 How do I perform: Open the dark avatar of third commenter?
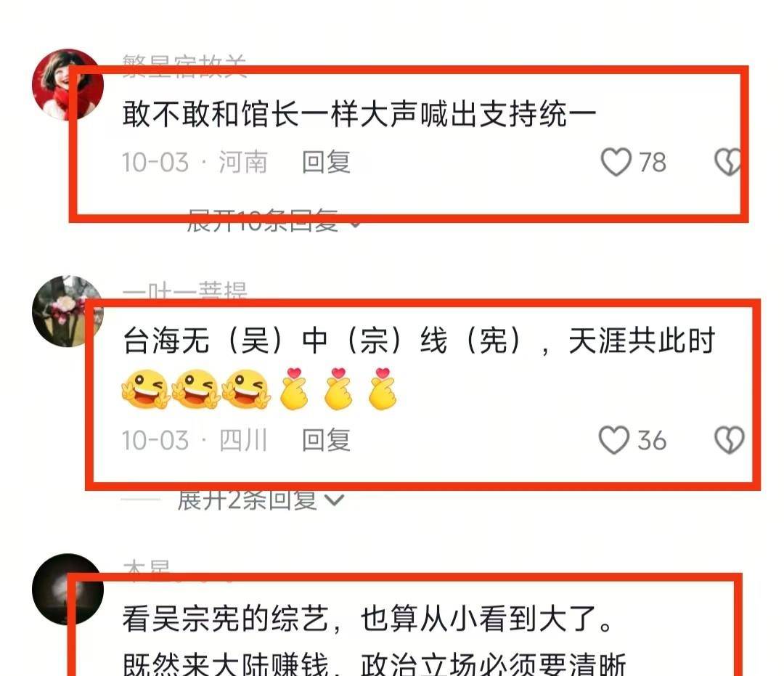coord(68,589)
